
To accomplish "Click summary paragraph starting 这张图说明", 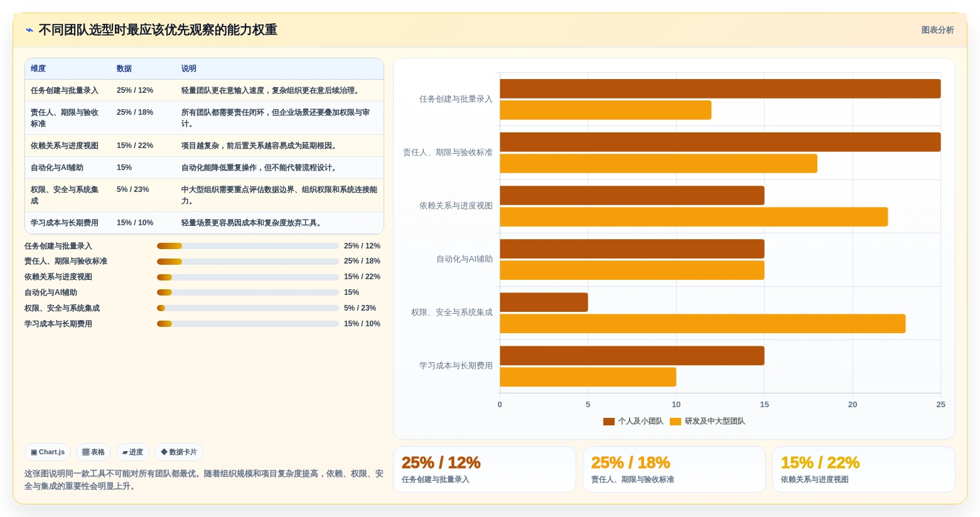I will (204, 480).
